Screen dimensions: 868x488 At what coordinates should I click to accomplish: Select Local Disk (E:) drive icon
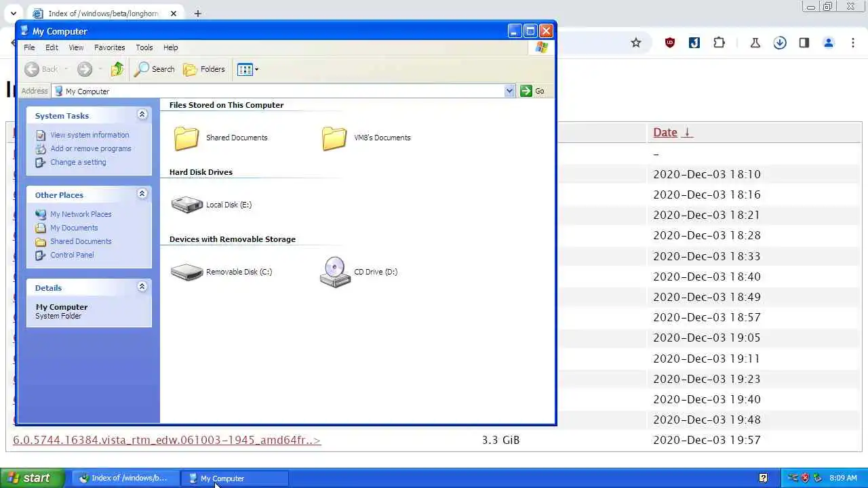(x=187, y=205)
